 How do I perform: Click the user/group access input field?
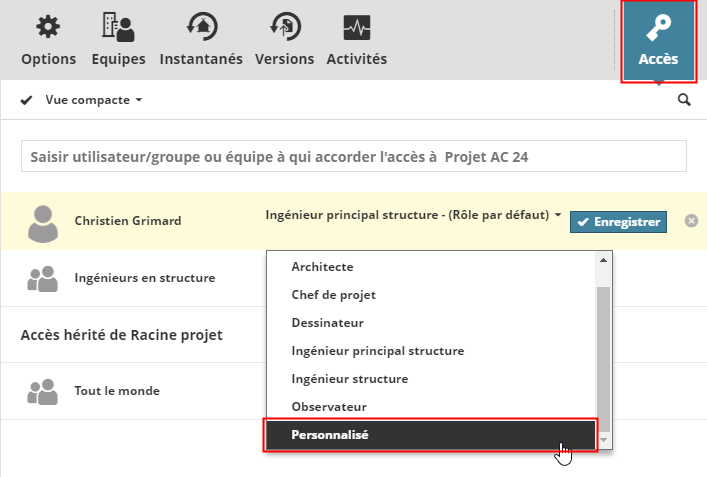pos(353,157)
